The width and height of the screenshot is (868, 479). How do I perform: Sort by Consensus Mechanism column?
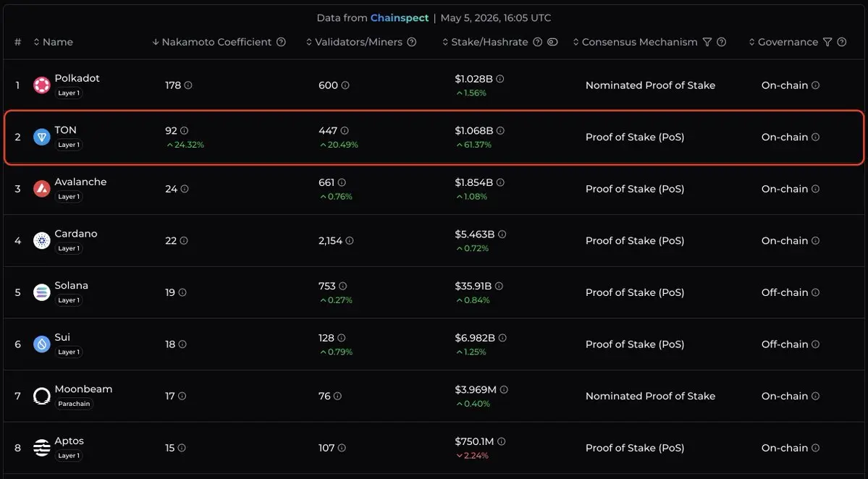tap(635, 42)
